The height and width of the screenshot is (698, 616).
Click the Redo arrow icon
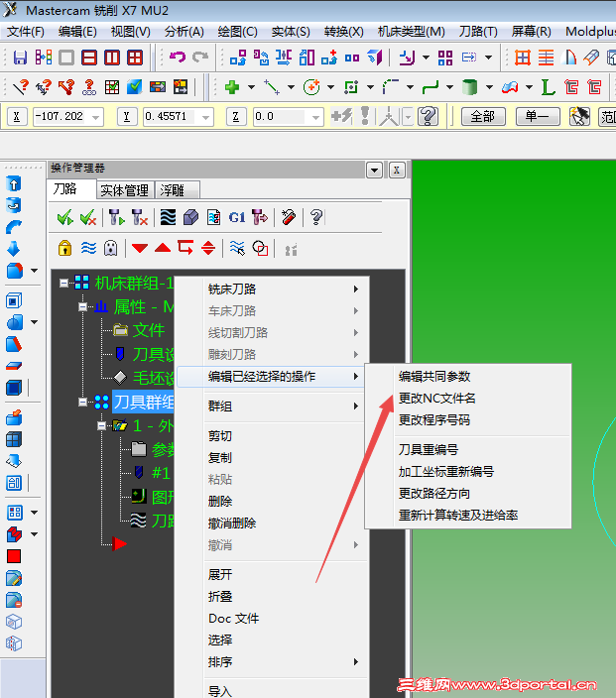pos(200,57)
